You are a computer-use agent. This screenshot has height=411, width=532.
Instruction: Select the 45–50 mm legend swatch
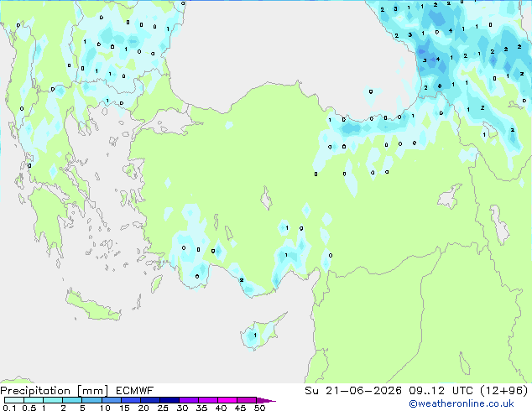pyautogui.click(x=247, y=400)
